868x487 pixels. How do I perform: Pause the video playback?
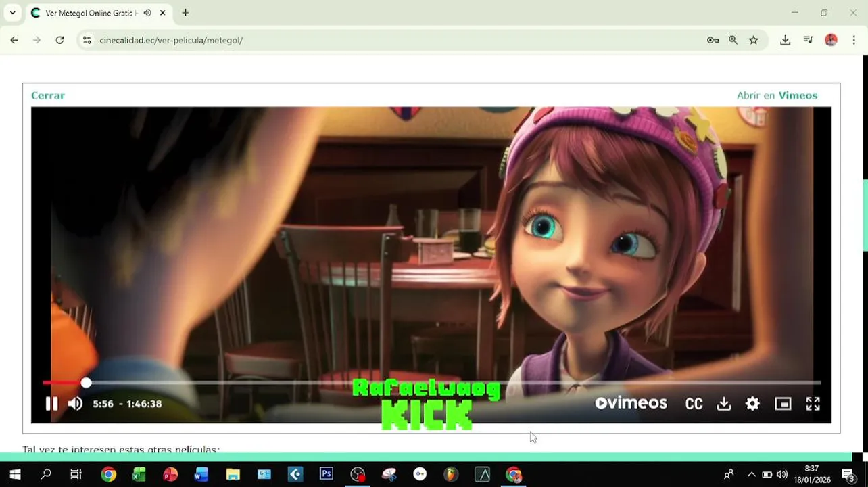[x=51, y=404]
